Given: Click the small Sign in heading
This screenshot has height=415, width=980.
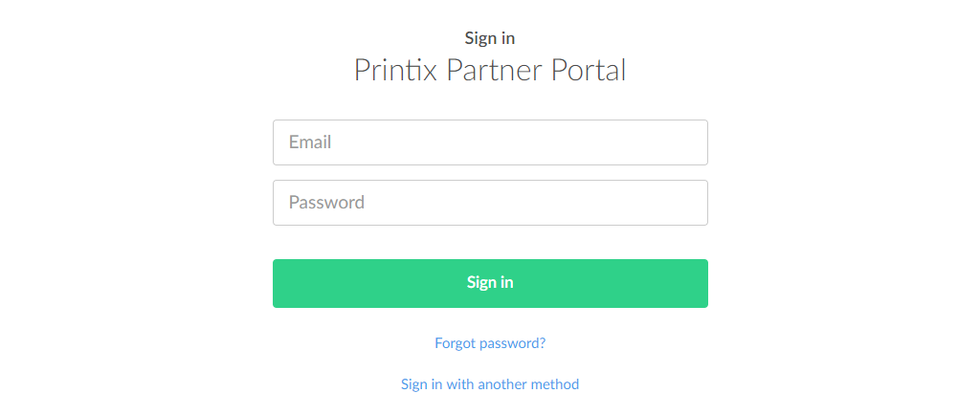Looking at the screenshot, I should pyautogui.click(x=490, y=38).
